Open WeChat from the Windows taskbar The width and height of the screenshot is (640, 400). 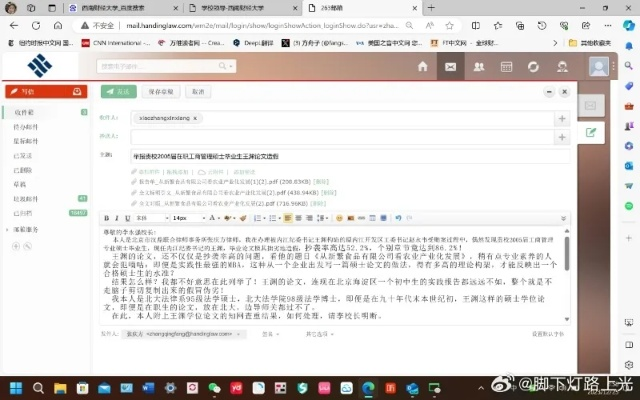[x=214, y=388]
